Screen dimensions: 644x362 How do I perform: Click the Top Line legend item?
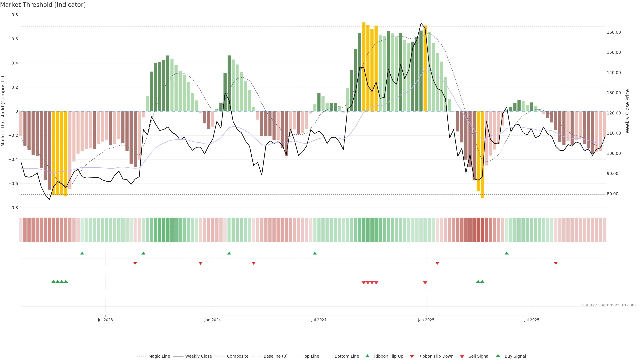click(x=311, y=356)
